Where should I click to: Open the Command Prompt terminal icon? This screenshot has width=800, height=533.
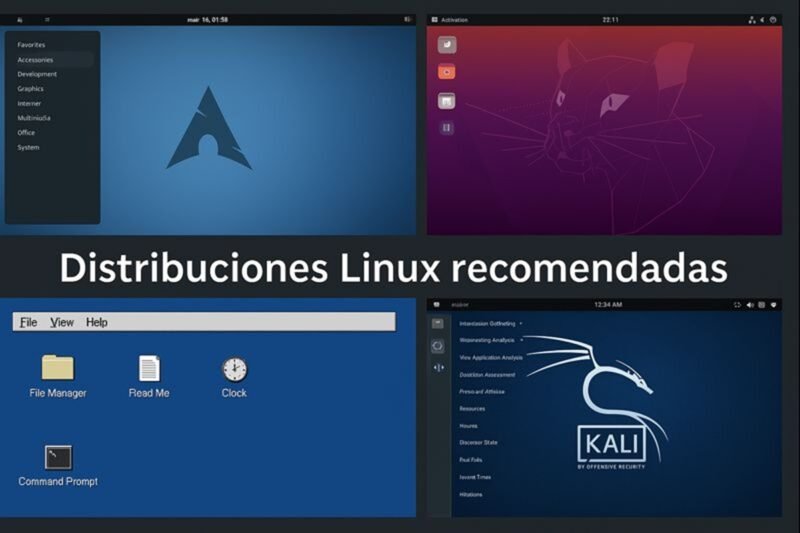coord(58,458)
